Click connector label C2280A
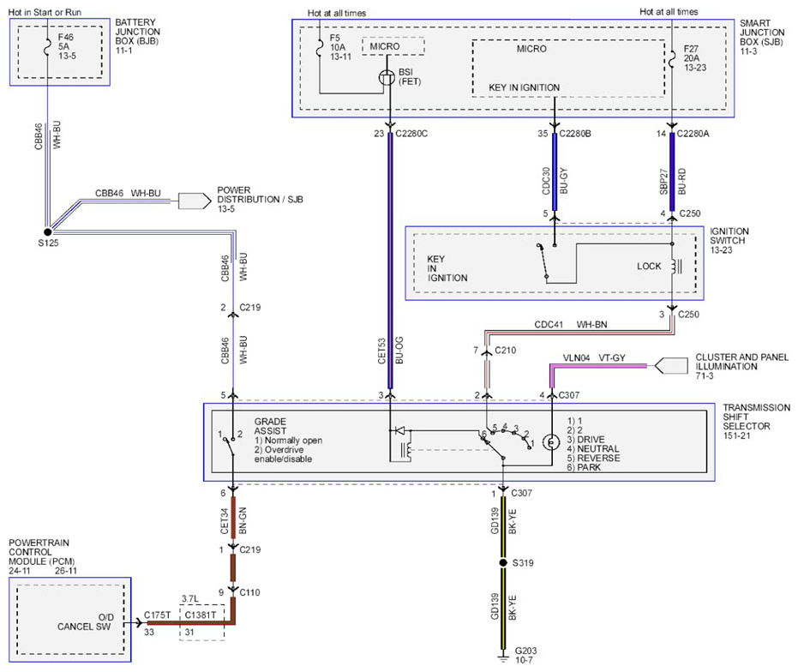 [x=693, y=134]
